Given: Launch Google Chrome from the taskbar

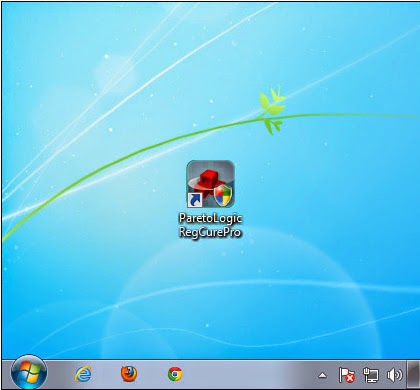Looking at the screenshot, I should (x=175, y=374).
